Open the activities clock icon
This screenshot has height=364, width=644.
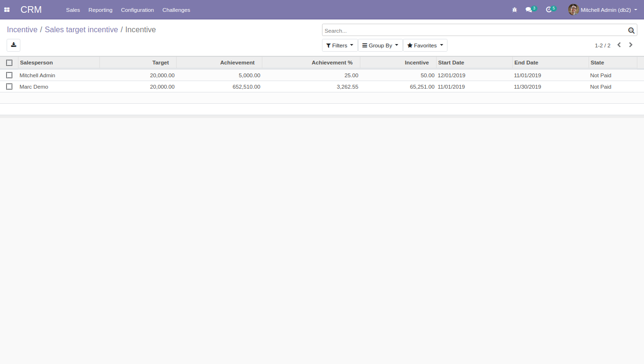549,9
